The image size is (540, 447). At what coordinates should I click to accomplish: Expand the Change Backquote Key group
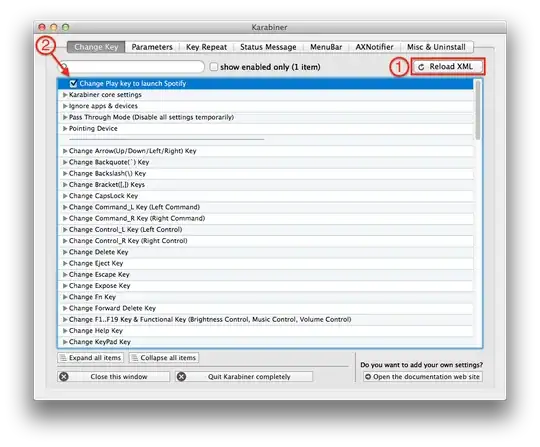pyautogui.click(x=65, y=162)
